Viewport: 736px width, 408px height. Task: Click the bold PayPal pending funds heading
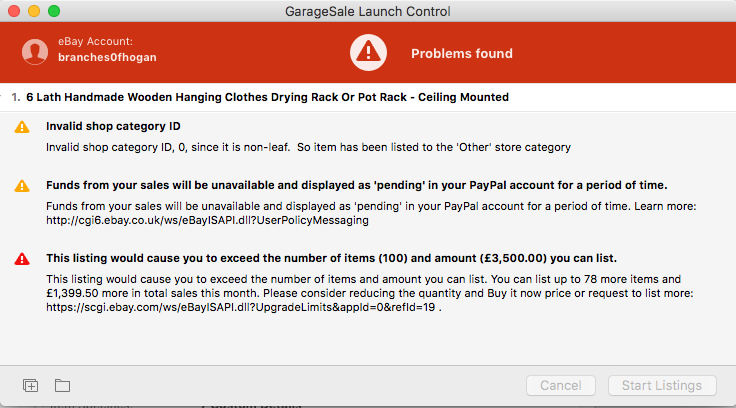357,185
